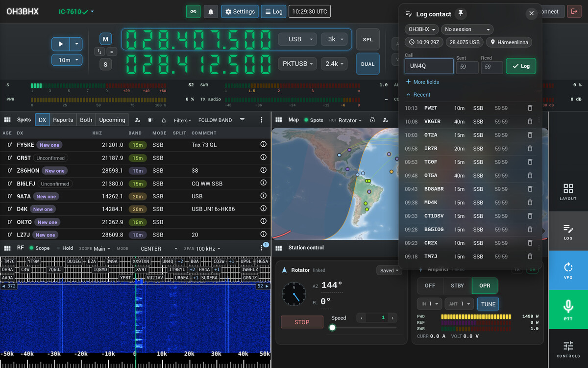Switch to the Upcoming tab
The image size is (588, 368).
point(112,120)
